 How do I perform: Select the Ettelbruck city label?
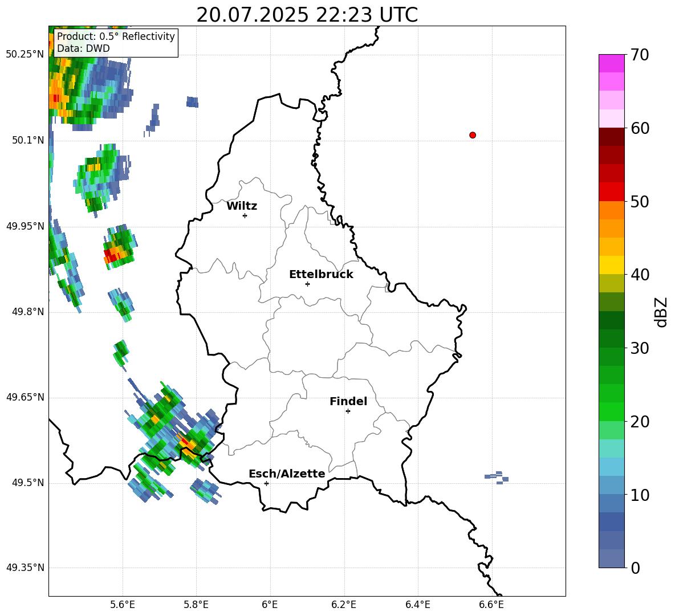[x=321, y=275]
